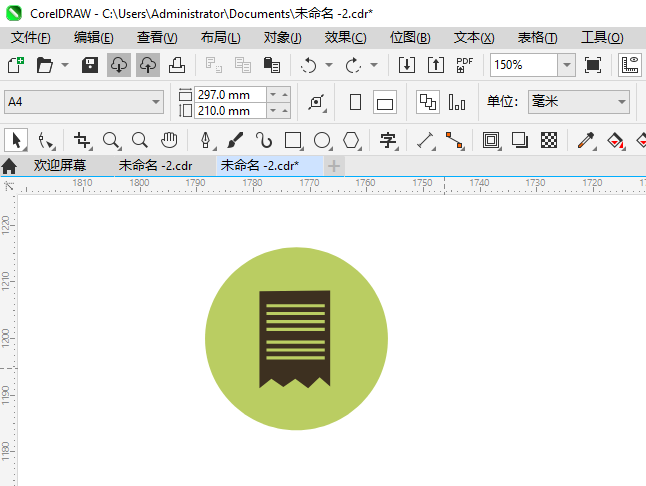Select the Contour tool
Viewport: 646px width, 486px height.
(x=491, y=140)
